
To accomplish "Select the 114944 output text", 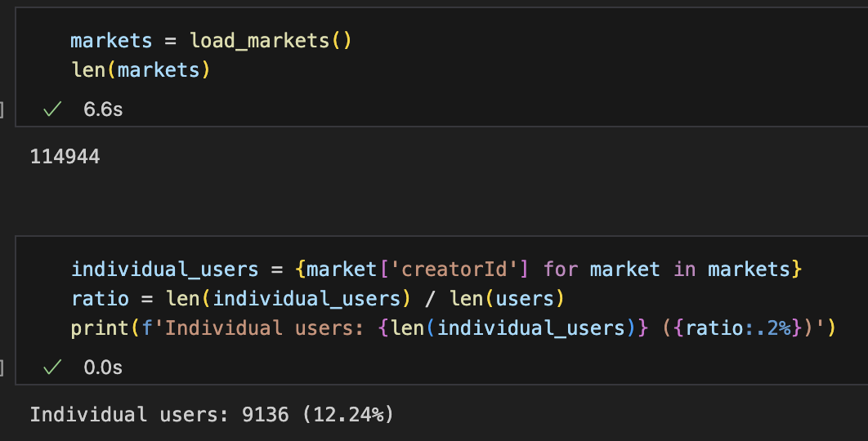I will [65, 156].
